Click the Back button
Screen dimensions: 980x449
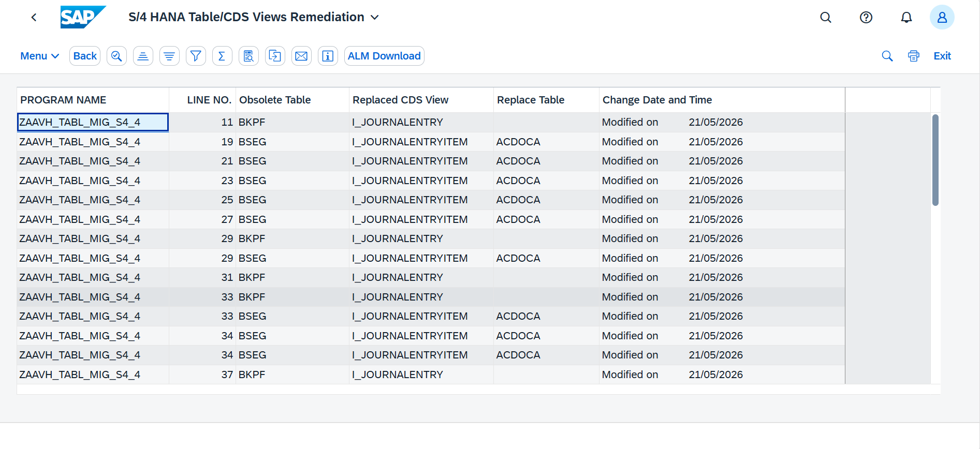pos(85,56)
